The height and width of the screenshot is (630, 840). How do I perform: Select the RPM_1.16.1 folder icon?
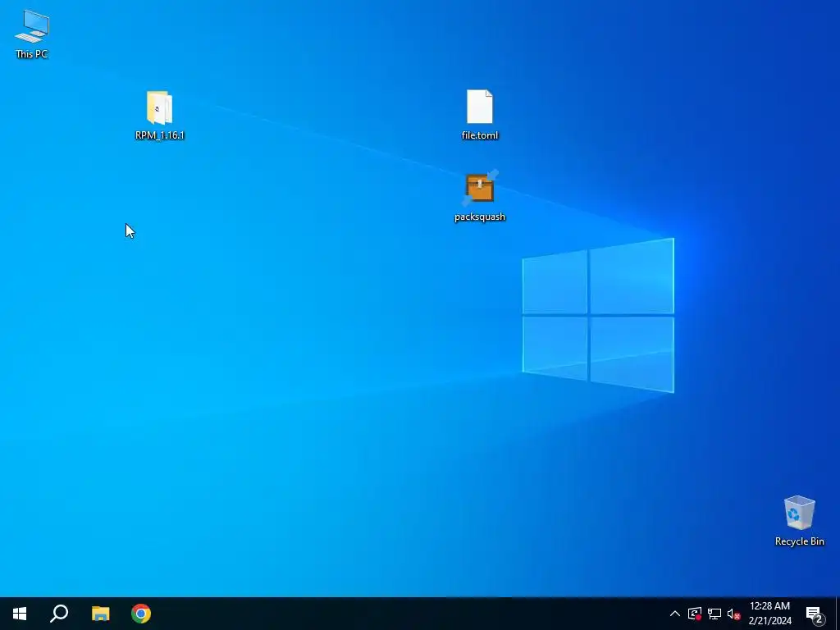159,107
